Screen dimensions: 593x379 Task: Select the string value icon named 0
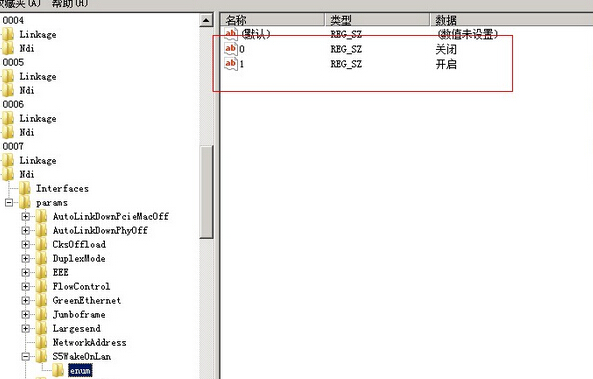[230, 49]
